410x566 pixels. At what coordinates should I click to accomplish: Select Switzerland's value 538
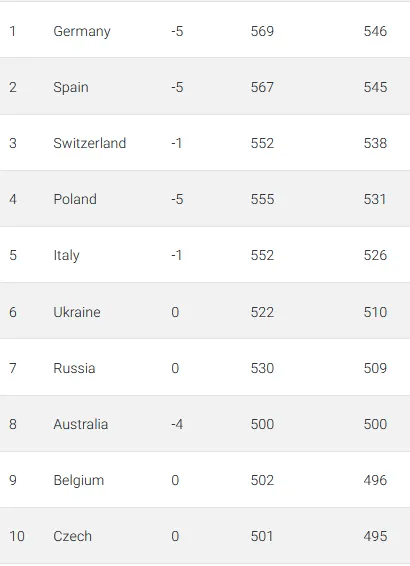point(375,143)
